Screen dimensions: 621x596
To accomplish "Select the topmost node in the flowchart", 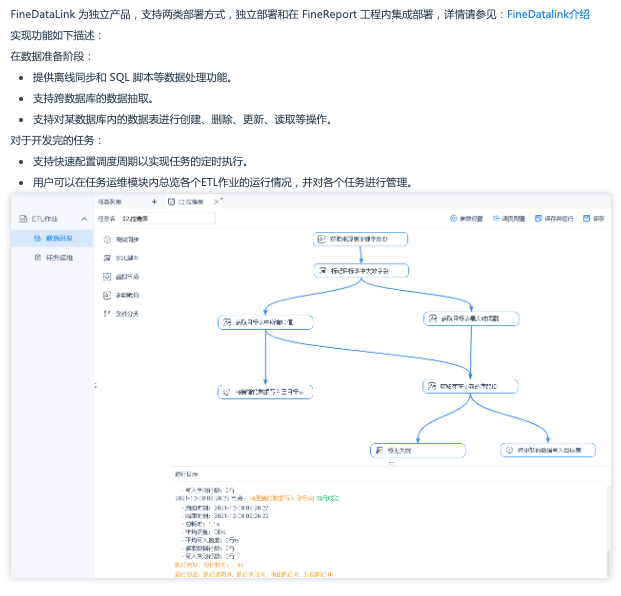I will (360, 239).
